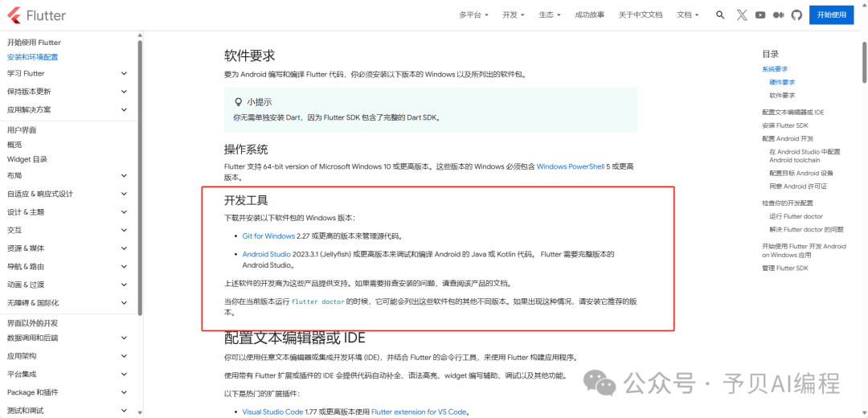Open 安装和环境配置 in the sidebar

33,57
